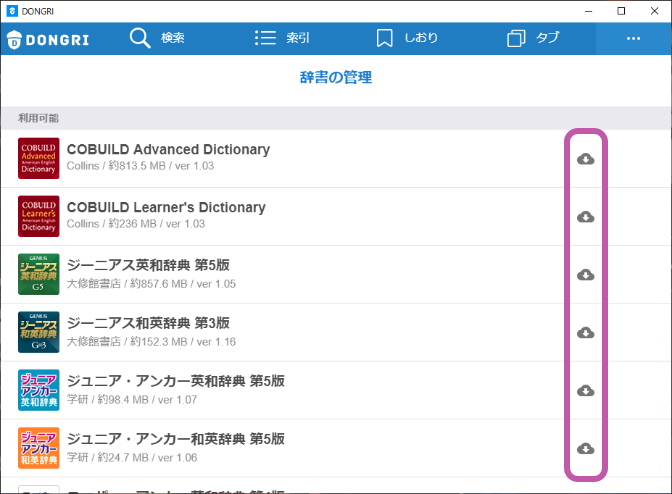Viewport: 672px width, 494px height.
Task: Click the title ジュニア・アンカー英和辞典 第5版
Action: click(x=176, y=381)
